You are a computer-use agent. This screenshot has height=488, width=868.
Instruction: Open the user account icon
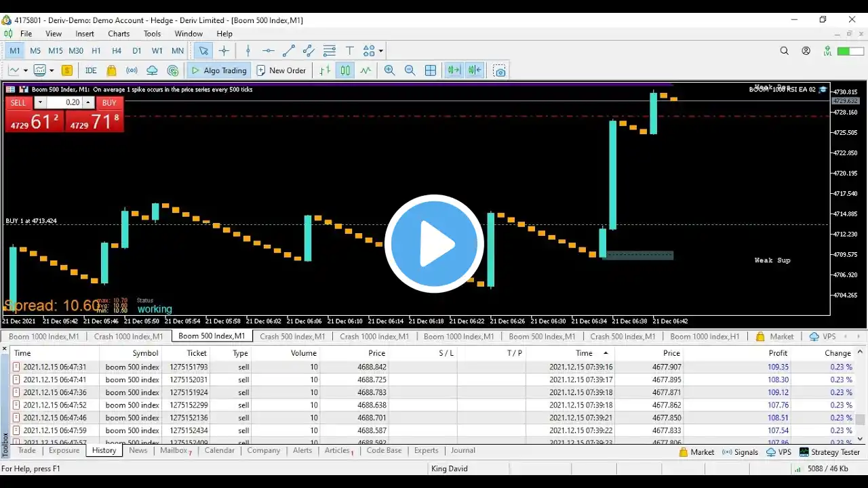click(x=806, y=51)
